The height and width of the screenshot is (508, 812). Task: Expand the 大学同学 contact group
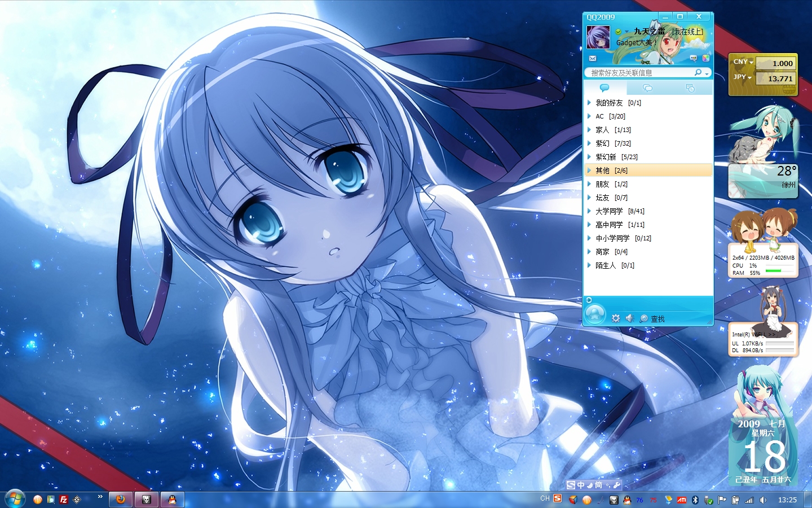(x=609, y=211)
